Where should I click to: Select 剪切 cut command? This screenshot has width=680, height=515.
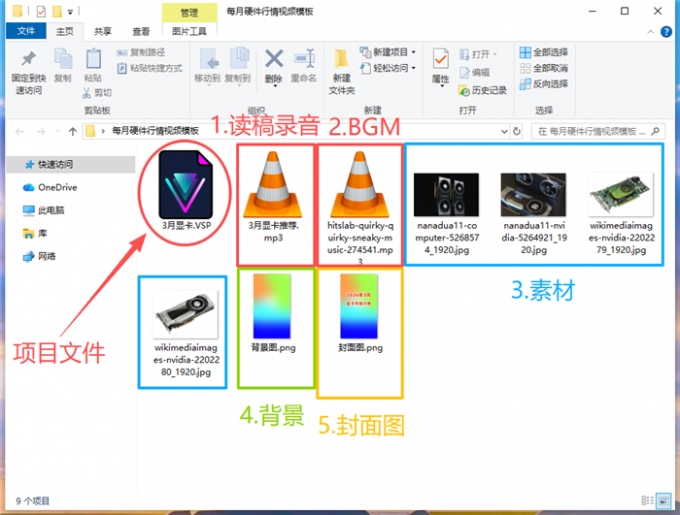[x=97, y=93]
